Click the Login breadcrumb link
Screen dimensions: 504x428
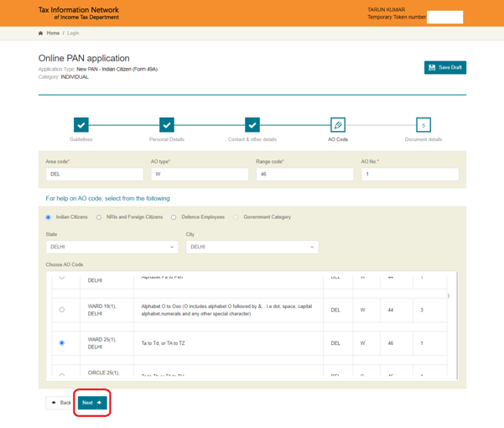click(73, 34)
